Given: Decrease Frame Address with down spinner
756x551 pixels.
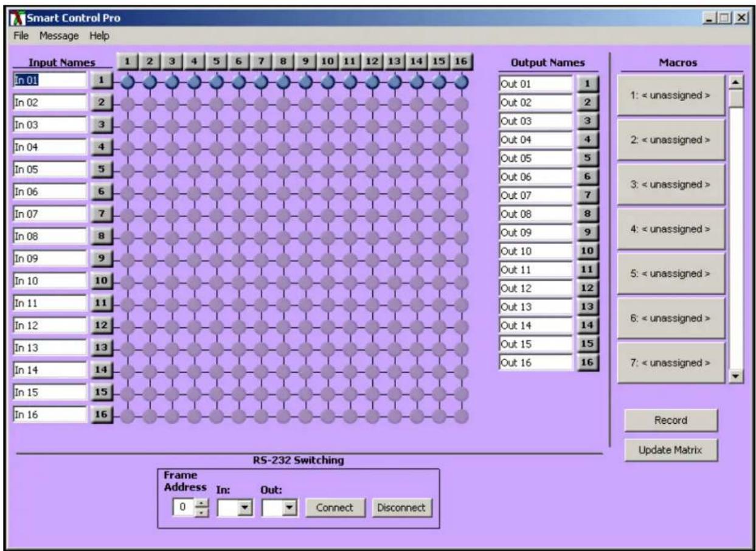Looking at the screenshot, I should coord(203,512).
